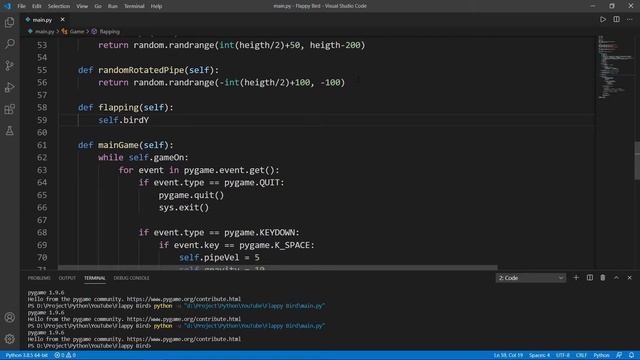Click 'pygame.quit()' code line
The height and width of the screenshot is (360, 640).
[x=191, y=195]
